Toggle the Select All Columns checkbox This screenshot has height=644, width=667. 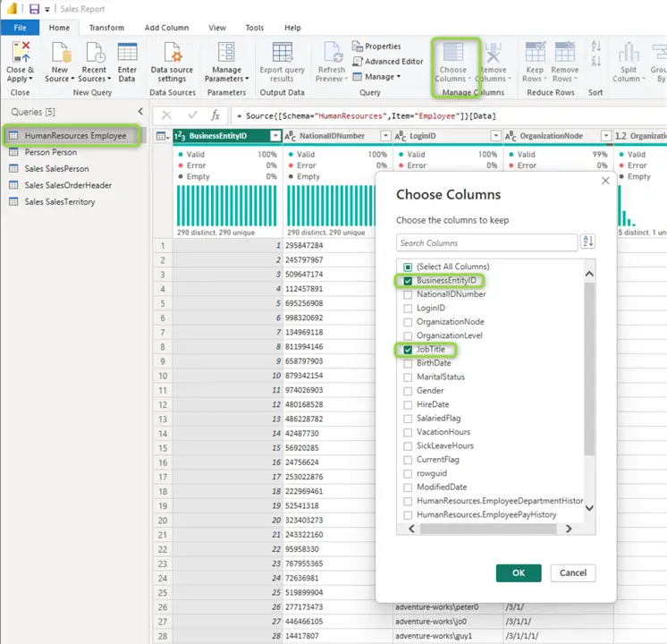click(408, 267)
